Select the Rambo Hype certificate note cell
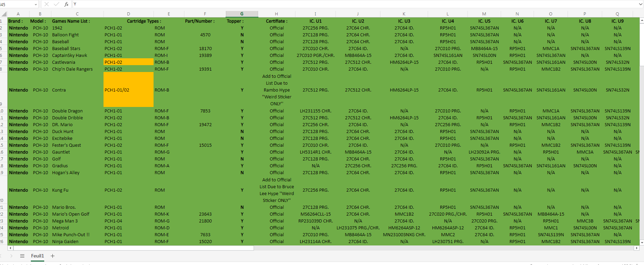The width and height of the screenshot is (644, 265). pyautogui.click(x=277, y=90)
